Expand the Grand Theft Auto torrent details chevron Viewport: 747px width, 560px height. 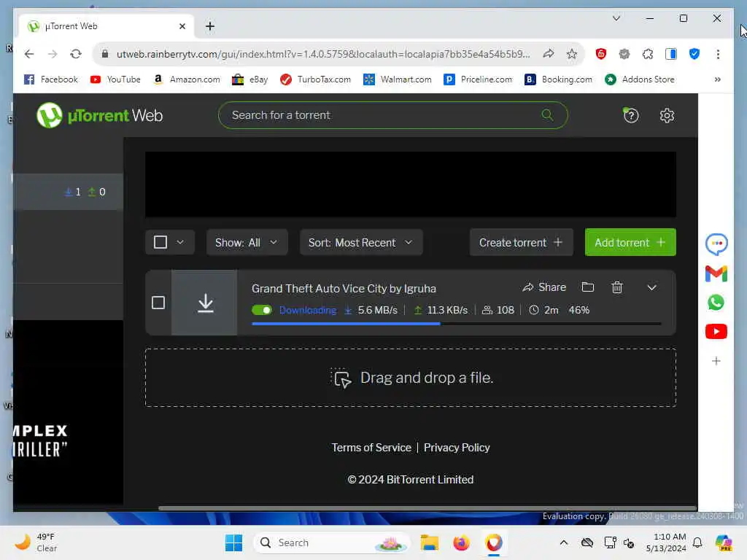[x=651, y=287]
